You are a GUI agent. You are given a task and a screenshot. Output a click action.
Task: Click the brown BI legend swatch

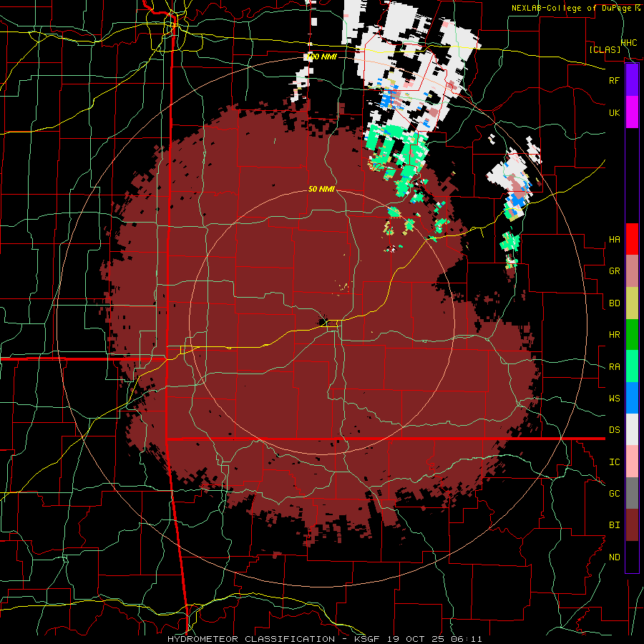click(632, 525)
